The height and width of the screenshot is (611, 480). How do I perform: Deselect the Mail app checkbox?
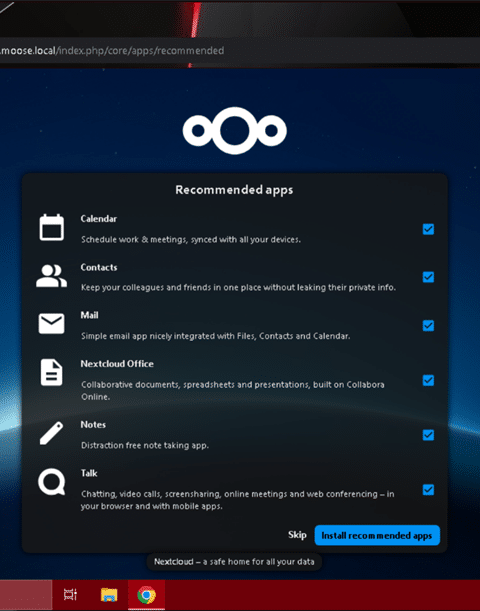tap(428, 325)
